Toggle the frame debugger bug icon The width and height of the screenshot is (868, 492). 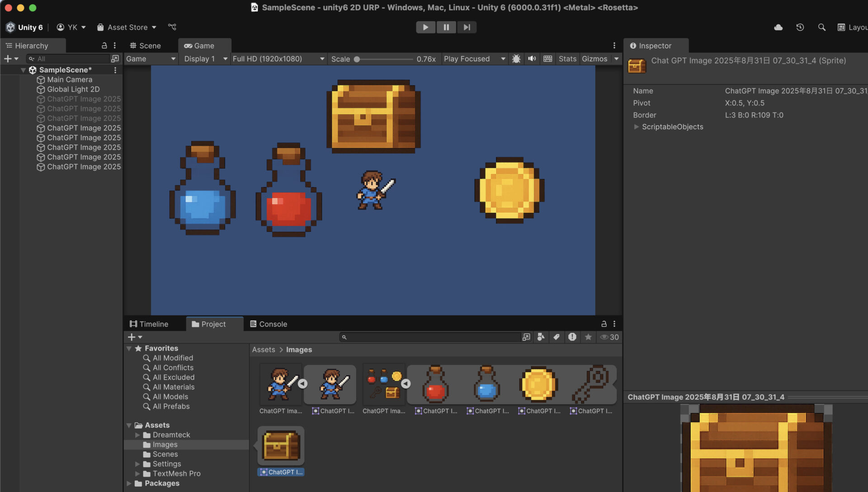point(516,59)
